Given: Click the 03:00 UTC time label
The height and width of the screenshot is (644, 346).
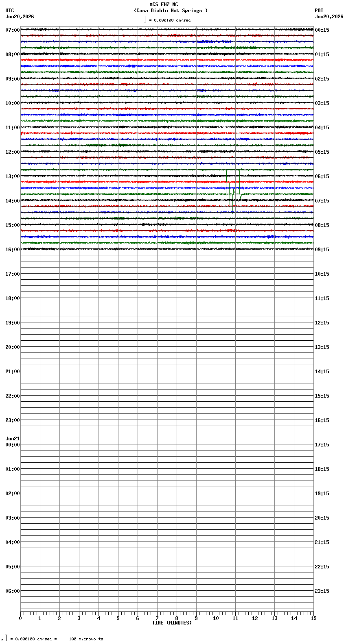Looking at the screenshot, I should [13, 518].
